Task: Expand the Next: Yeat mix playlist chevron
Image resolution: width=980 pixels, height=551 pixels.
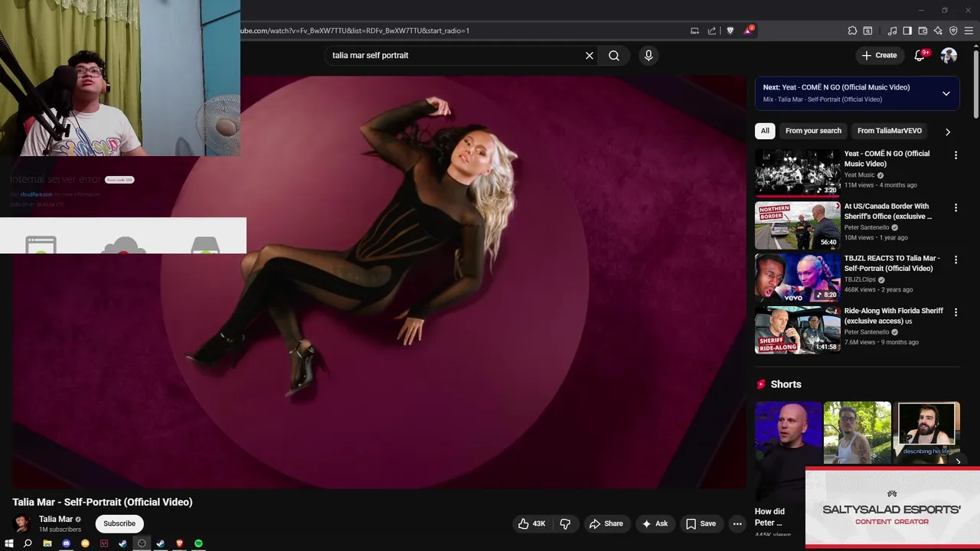Action: click(x=946, y=93)
